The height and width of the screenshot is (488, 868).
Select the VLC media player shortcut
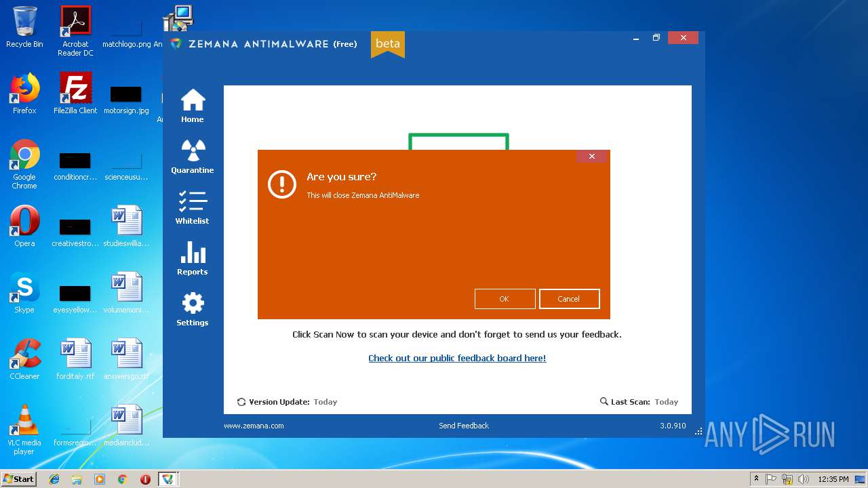point(24,430)
